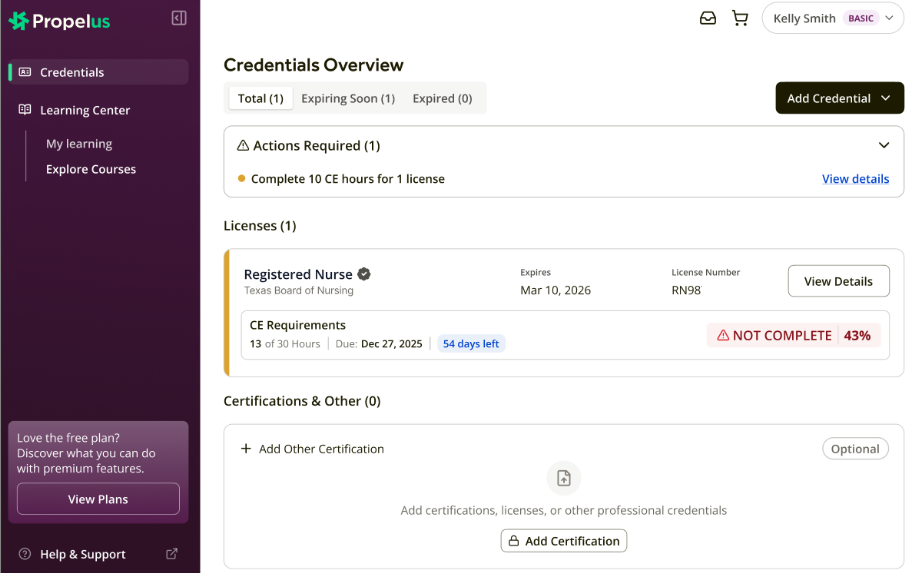Click the plus icon for Add Other Certification
This screenshot has height=573, width=923.
246,449
